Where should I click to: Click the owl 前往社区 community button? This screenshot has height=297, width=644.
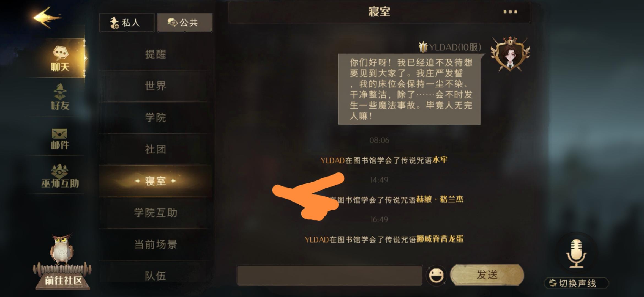tap(63, 263)
